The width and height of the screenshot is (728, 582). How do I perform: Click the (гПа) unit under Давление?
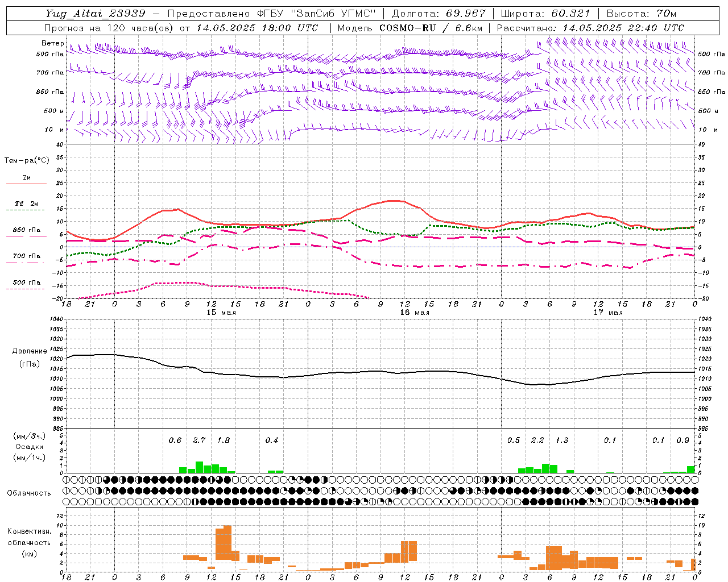[30, 364]
